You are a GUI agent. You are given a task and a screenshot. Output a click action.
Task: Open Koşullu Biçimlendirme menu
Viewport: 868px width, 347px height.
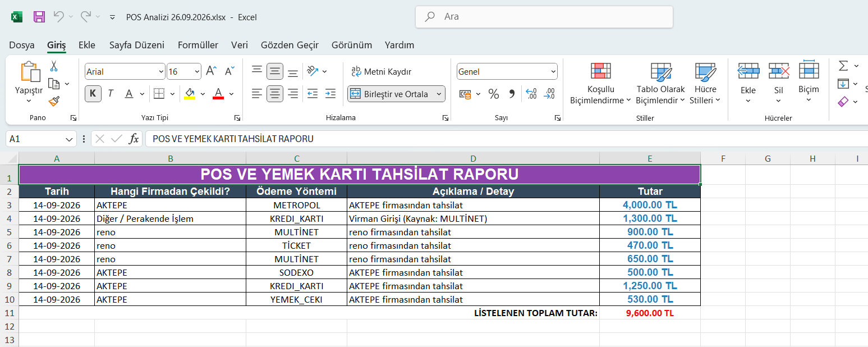coord(600,84)
